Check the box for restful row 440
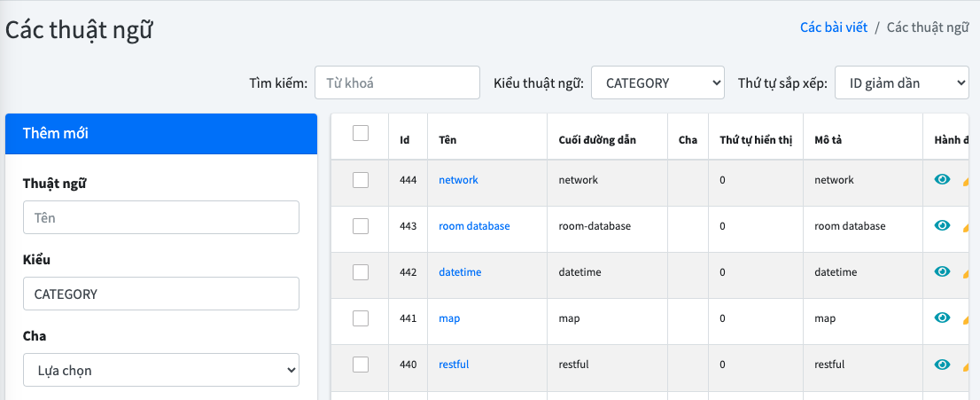980x400 pixels. [x=361, y=365]
